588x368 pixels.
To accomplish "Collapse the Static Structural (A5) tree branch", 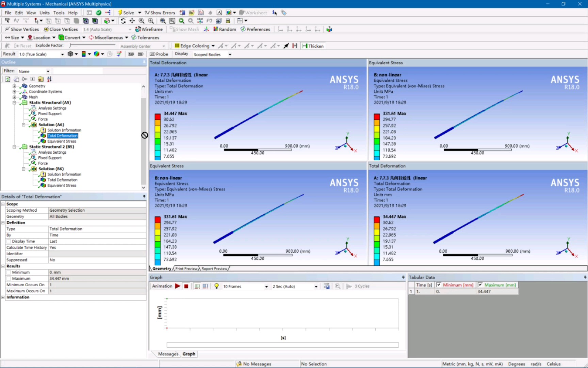I will tap(15, 103).
